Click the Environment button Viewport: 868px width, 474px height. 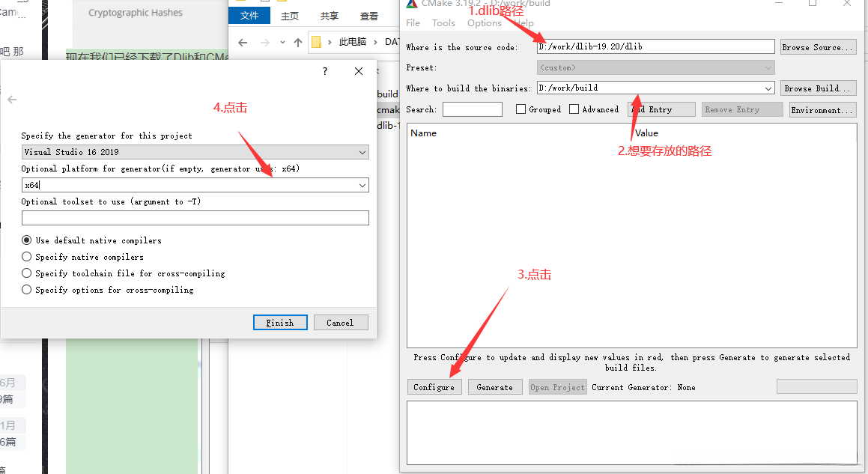823,109
